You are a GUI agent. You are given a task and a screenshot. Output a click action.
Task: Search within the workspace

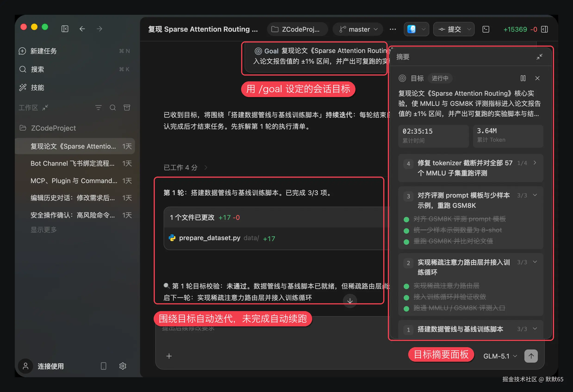click(113, 108)
